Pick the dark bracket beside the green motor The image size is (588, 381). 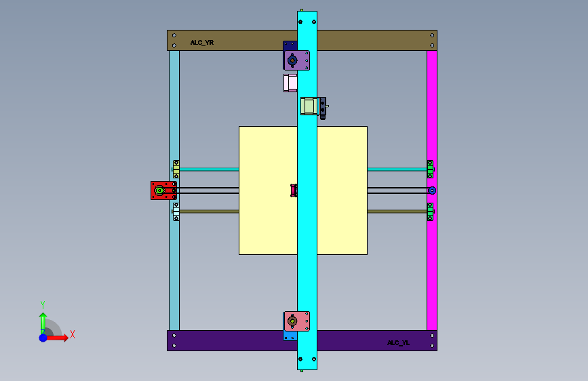coord(323,108)
